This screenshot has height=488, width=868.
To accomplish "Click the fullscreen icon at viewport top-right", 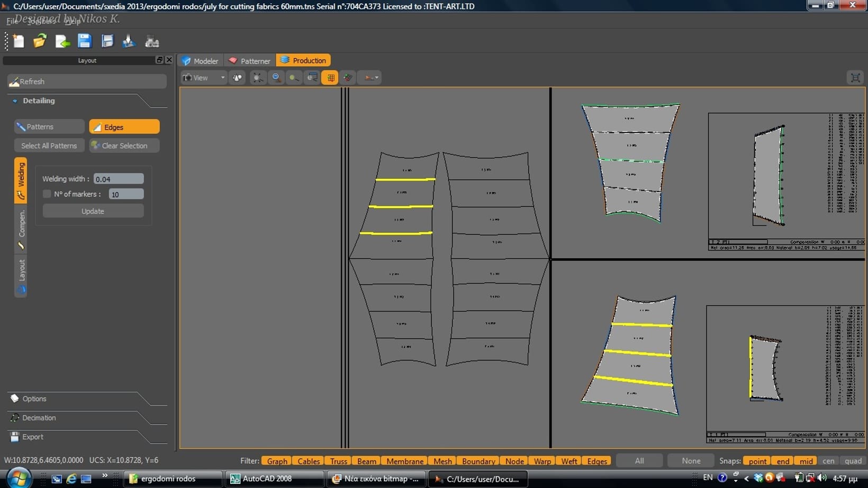I will [855, 78].
